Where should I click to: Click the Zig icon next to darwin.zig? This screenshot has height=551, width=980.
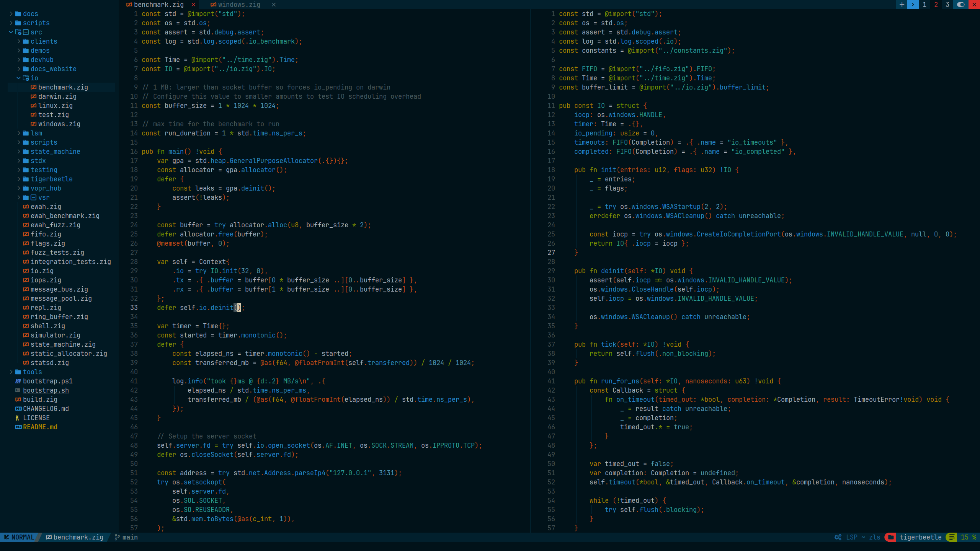(x=33, y=96)
